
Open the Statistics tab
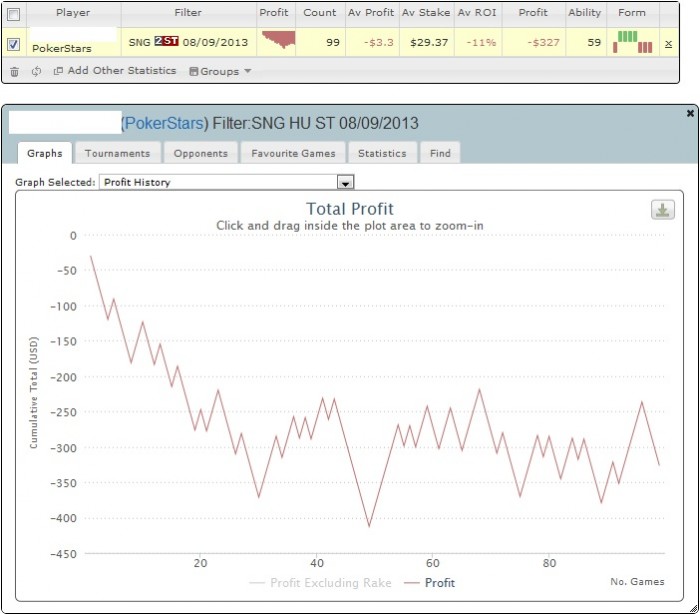pyautogui.click(x=382, y=153)
